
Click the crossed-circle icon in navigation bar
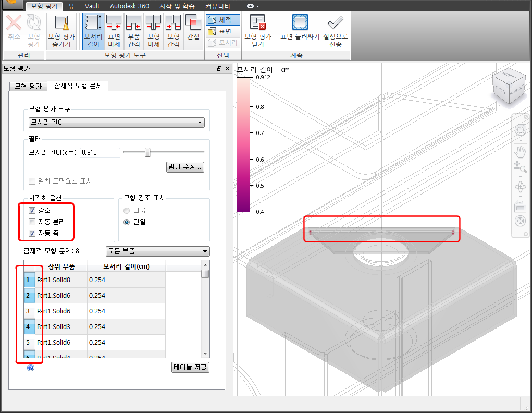521,221
